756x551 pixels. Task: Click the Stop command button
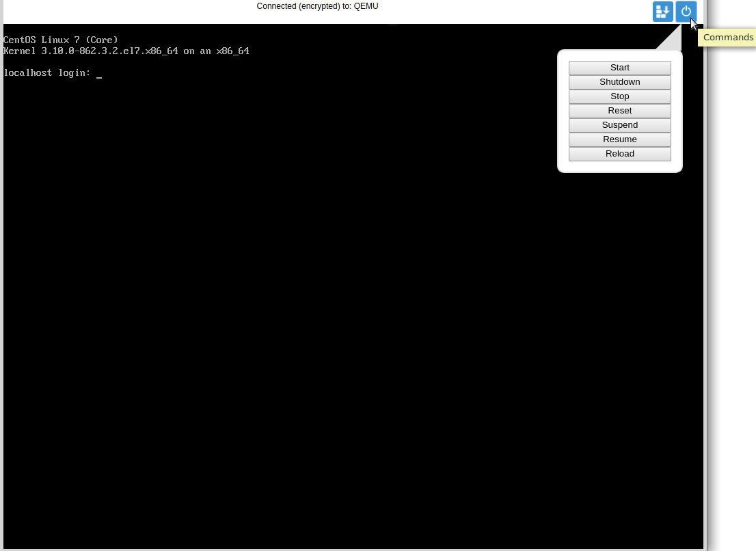(619, 96)
